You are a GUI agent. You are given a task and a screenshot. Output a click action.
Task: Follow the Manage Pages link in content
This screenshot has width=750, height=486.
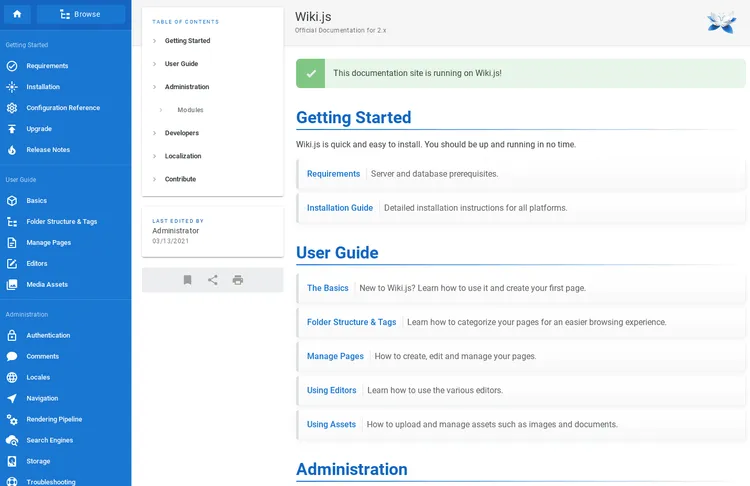point(335,356)
